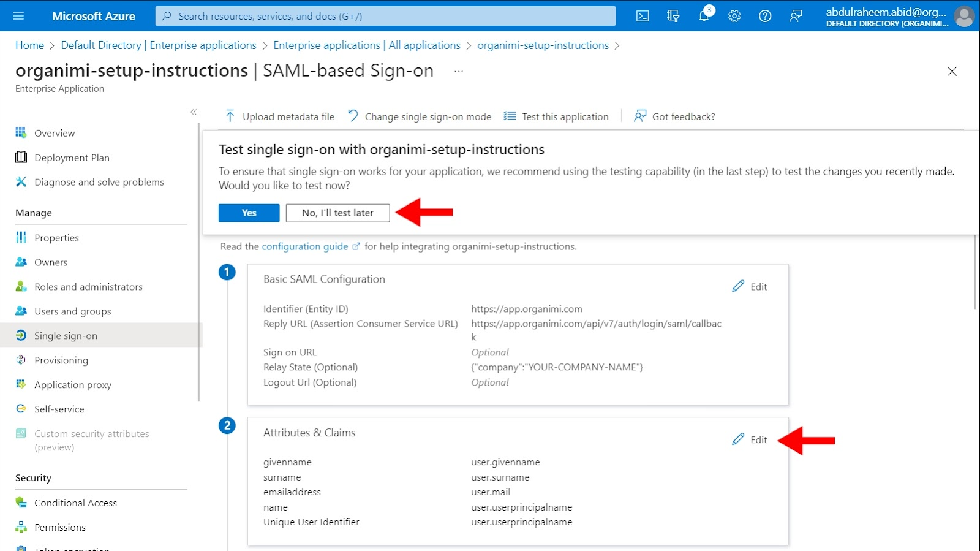Click the Custom security attributes icon
980x551 pixels.
tap(21, 433)
